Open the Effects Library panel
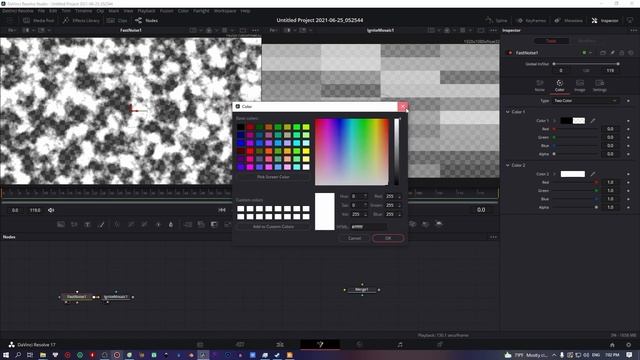Image resolution: width=640 pixels, height=360 pixels. point(81,20)
